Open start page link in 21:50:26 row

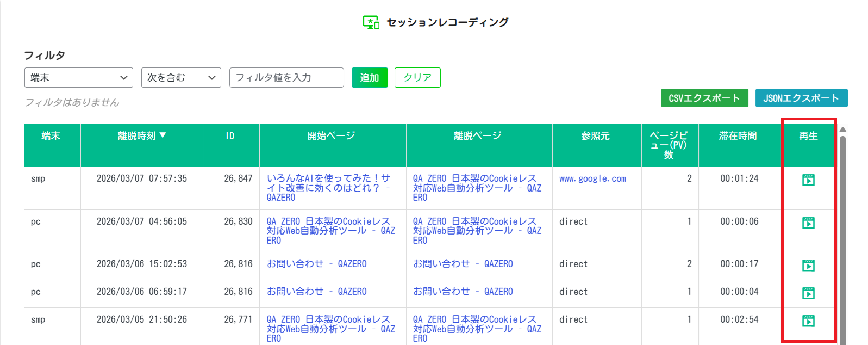point(330,329)
